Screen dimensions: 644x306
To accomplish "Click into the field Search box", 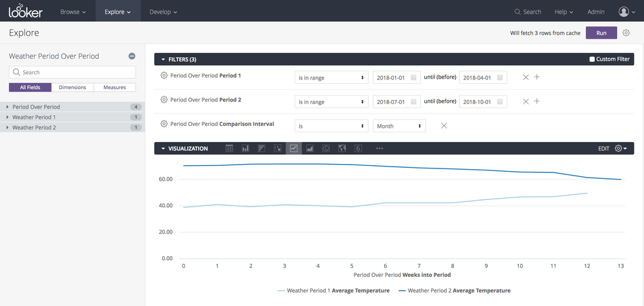I will pyautogui.click(x=72, y=72).
